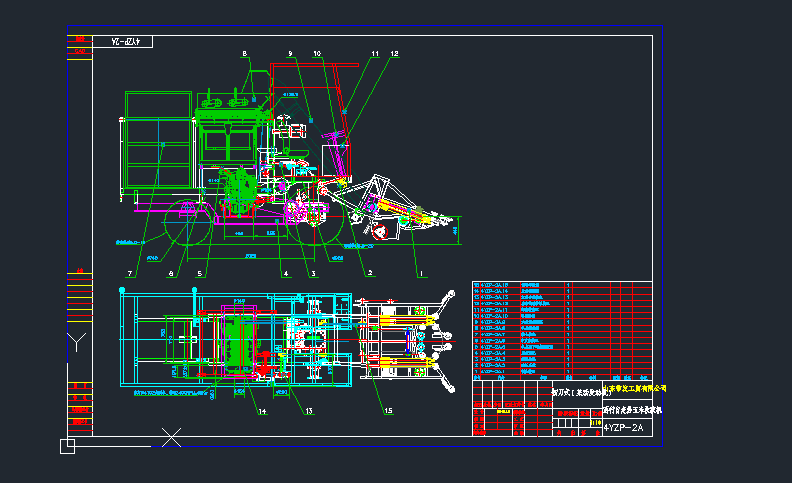
Task: Select the red circular symbol under the header
Action: click(x=380, y=232)
